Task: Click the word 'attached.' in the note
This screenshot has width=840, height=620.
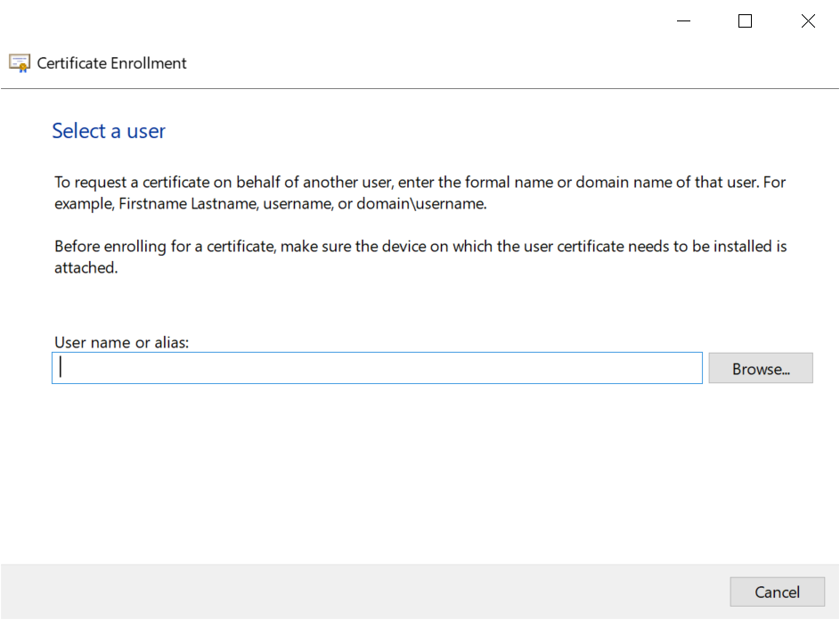Action: (x=86, y=267)
